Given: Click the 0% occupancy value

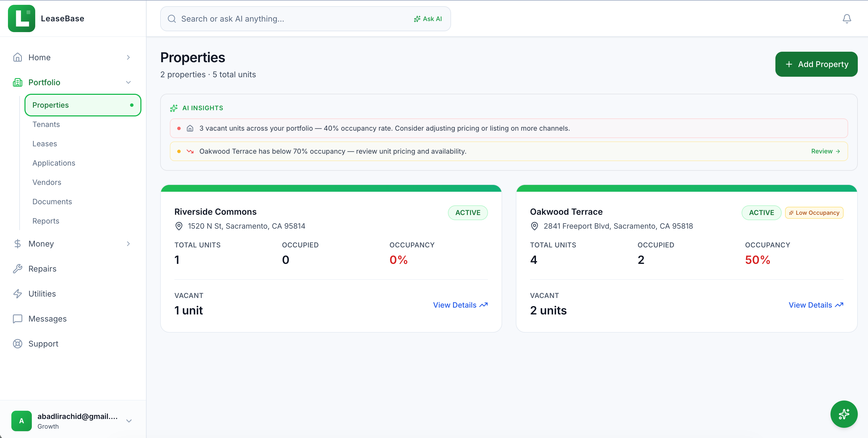Looking at the screenshot, I should click(398, 260).
